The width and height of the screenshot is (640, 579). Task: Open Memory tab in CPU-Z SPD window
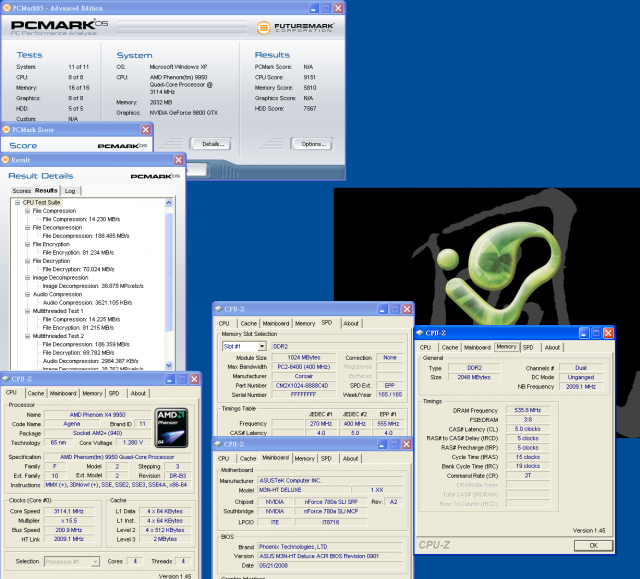[x=305, y=323]
